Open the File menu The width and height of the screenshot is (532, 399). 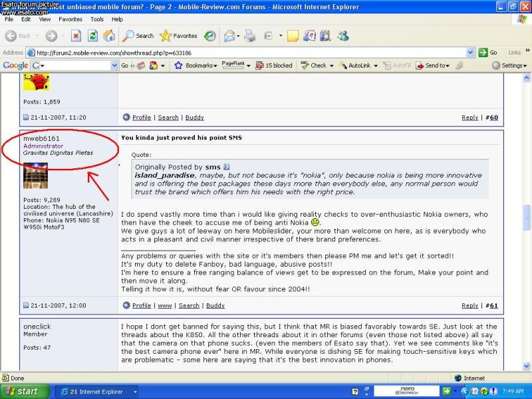point(9,19)
